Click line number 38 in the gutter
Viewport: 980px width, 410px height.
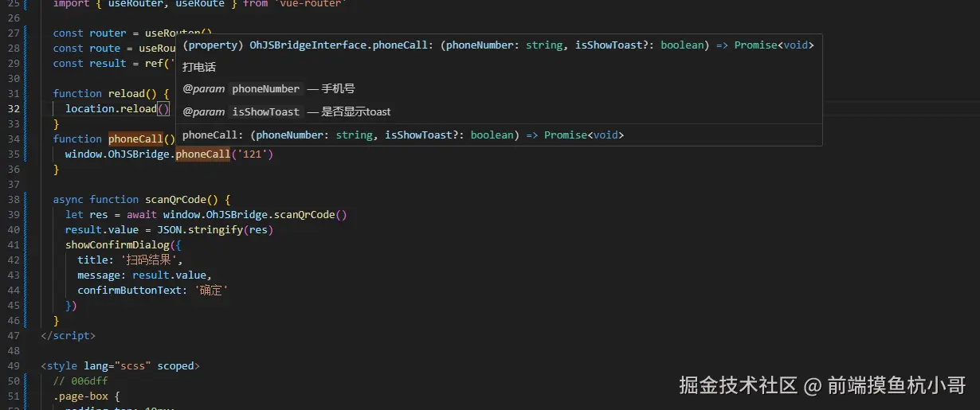(x=13, y=199)
